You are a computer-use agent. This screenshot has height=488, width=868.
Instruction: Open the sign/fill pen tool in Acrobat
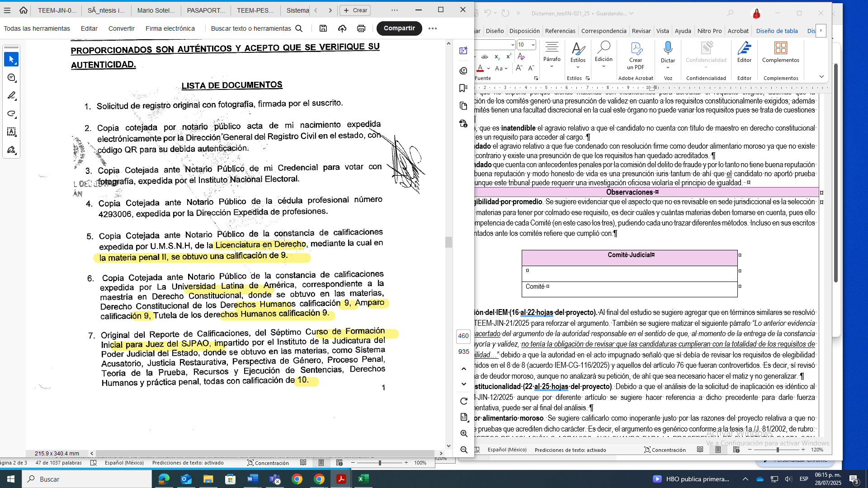tap(11, 150)
